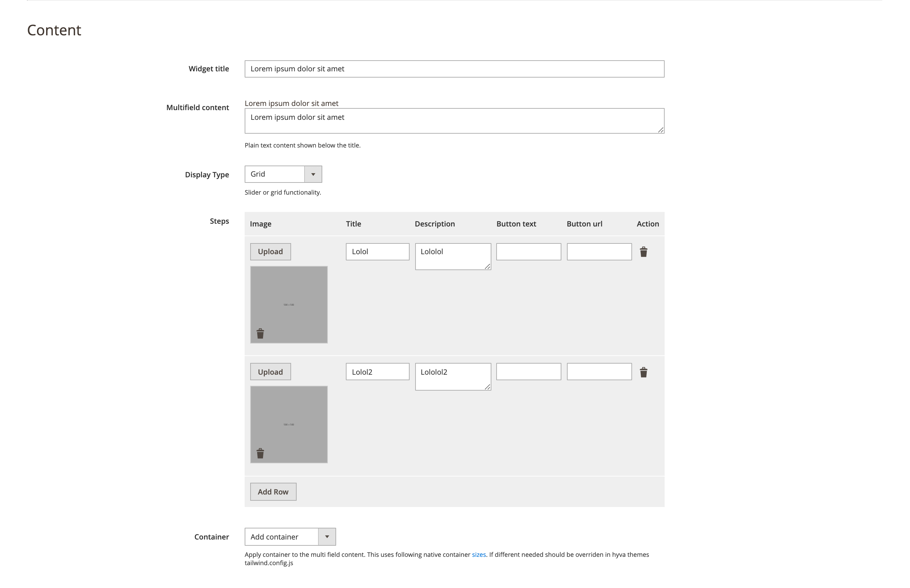910x588 pixels.
Task: Click Upload button in the Lolol row
Action: (x=271, y=252)
